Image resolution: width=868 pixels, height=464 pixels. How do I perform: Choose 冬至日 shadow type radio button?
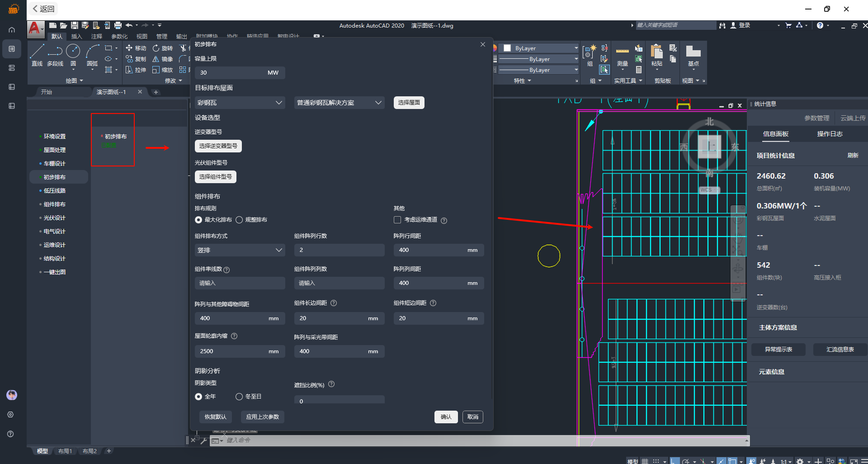239,397
